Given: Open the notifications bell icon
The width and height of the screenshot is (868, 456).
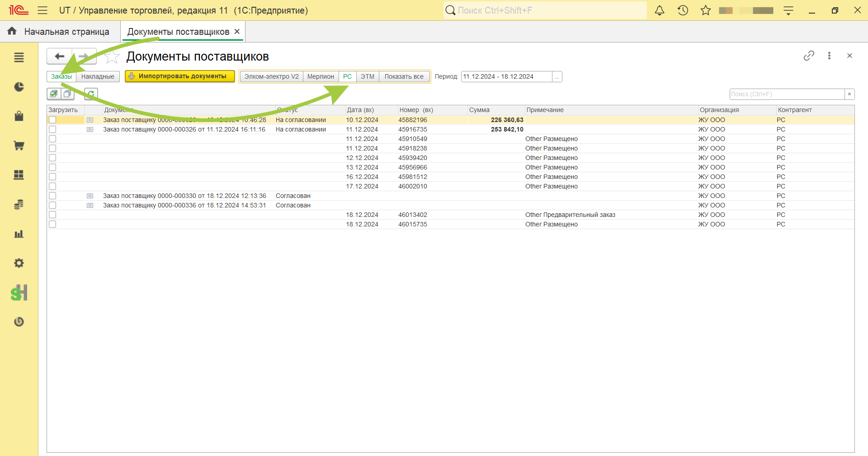Looking at the screenshot, I should point(660,10).
